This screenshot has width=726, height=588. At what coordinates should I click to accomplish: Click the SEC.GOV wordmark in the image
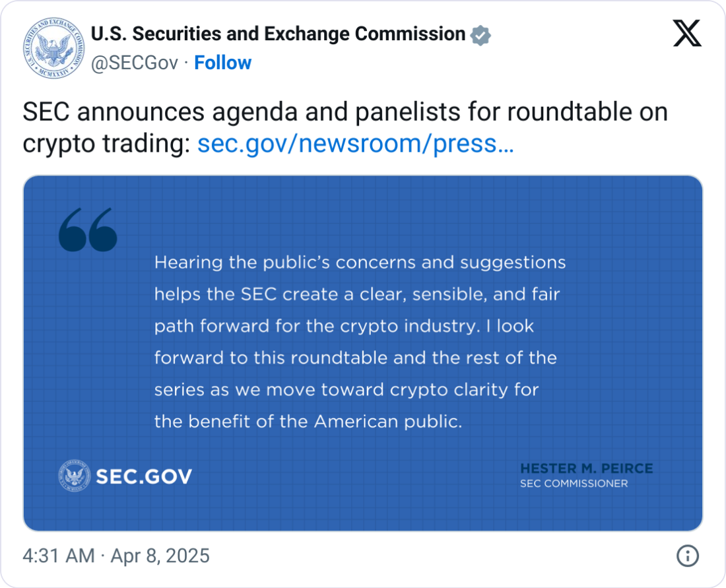(x=144, y=476)
